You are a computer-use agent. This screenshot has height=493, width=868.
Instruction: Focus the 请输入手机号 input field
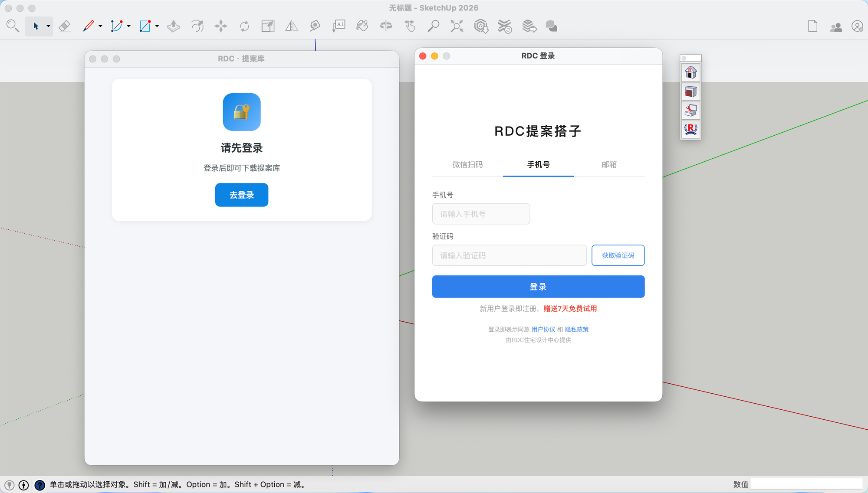tap(481, 214)
